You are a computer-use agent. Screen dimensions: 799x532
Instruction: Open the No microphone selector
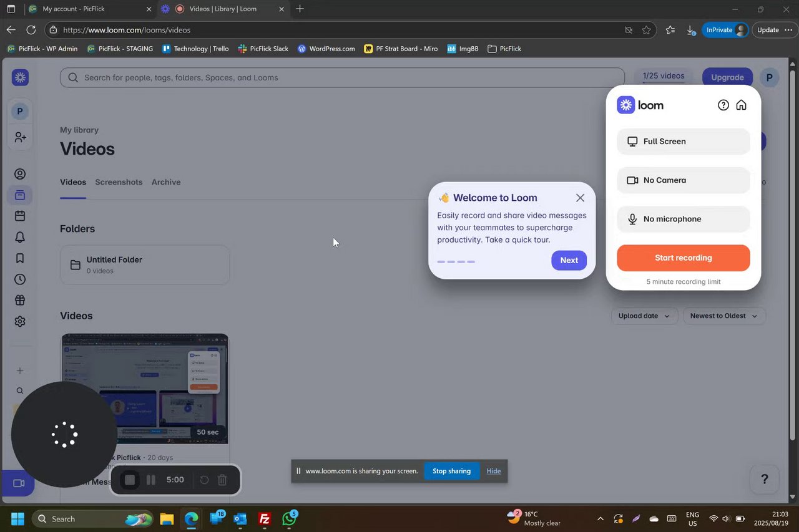(684, 219)
